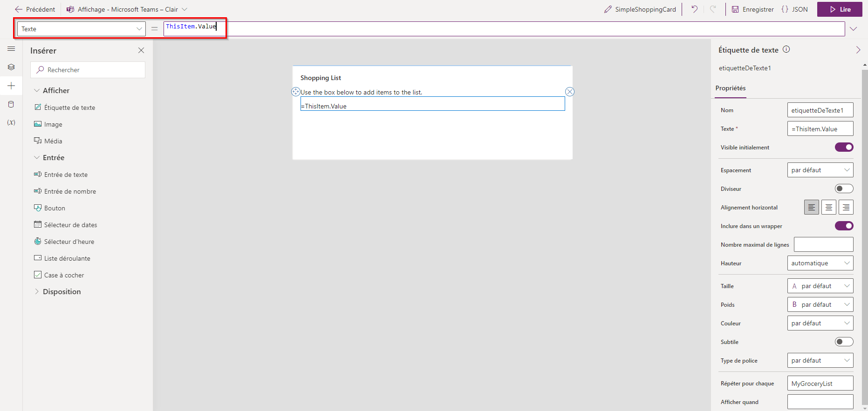Click into the formula bar ThisItem.Value

click(x=504, y=29)
